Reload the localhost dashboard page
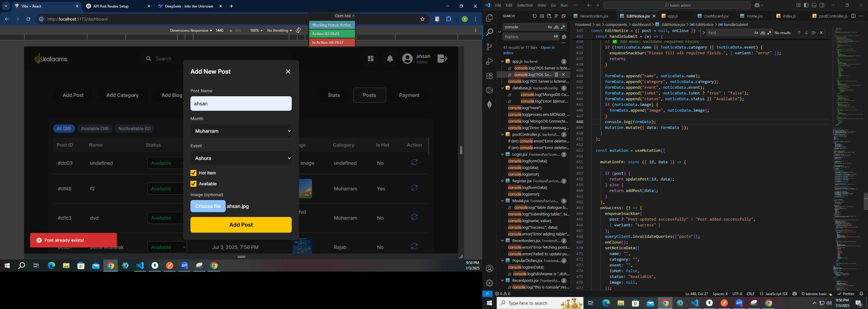868x309 pixels. point(28,19)
